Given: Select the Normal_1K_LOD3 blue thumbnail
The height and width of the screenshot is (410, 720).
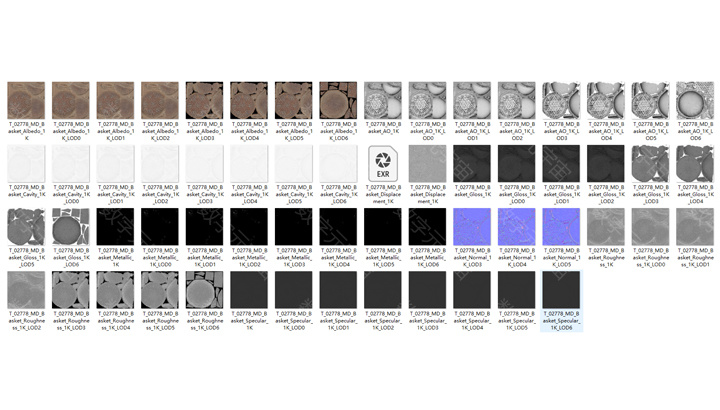Looking at the screenshot, I should (472, 227).
